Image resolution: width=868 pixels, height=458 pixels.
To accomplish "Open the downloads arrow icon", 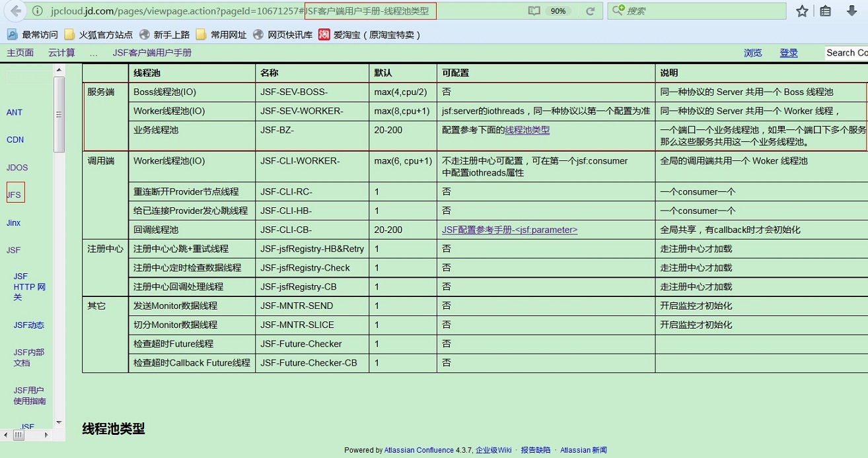I will pyautogui.click(x=852, y=11).
